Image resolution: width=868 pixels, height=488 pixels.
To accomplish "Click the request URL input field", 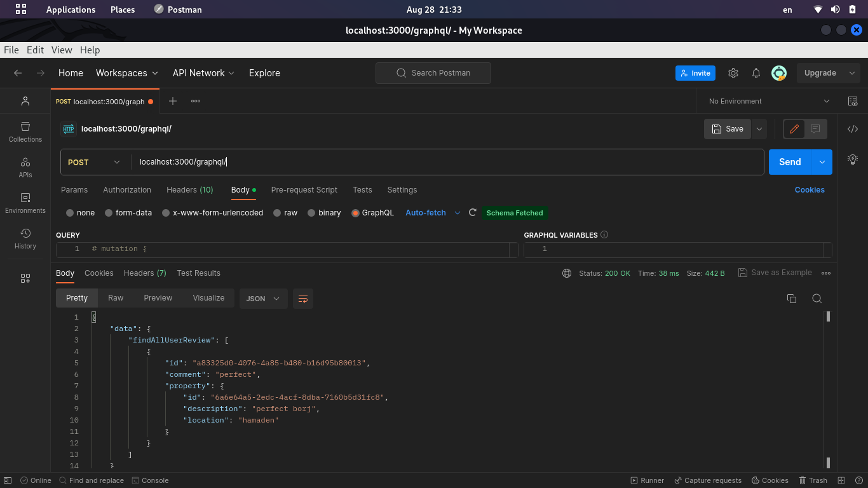I will 447,162.
